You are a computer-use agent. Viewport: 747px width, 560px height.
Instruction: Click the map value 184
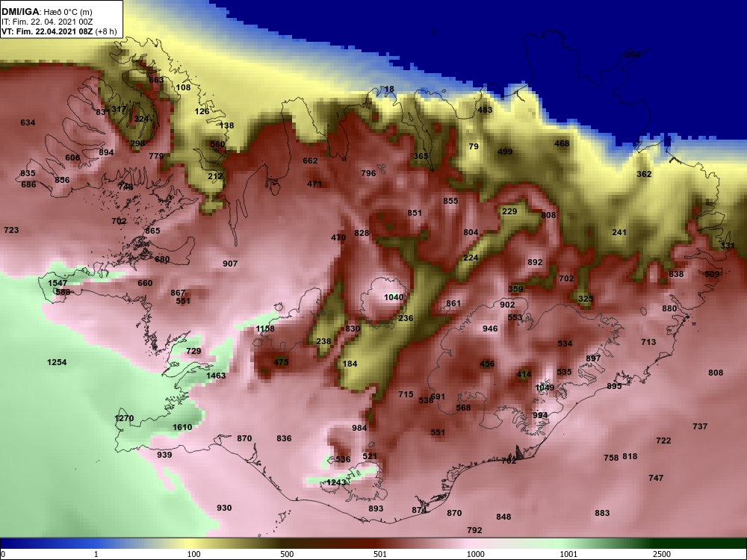coord(350,364)
